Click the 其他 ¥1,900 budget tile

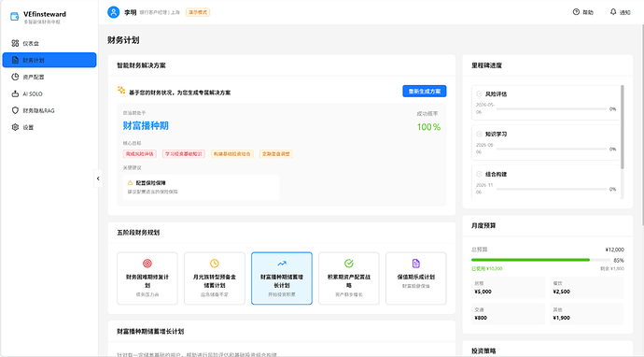click(587, 314)
